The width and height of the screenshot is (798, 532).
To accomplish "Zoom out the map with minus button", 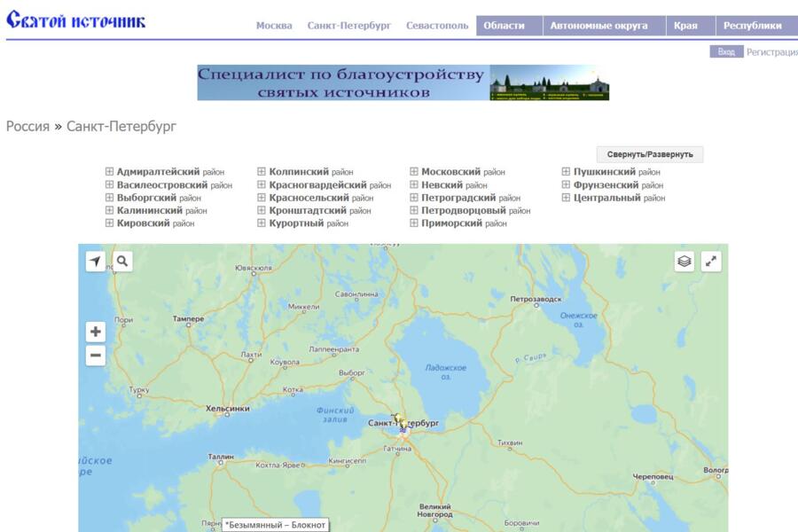I will pyautogui.click(x=96, y=356).
